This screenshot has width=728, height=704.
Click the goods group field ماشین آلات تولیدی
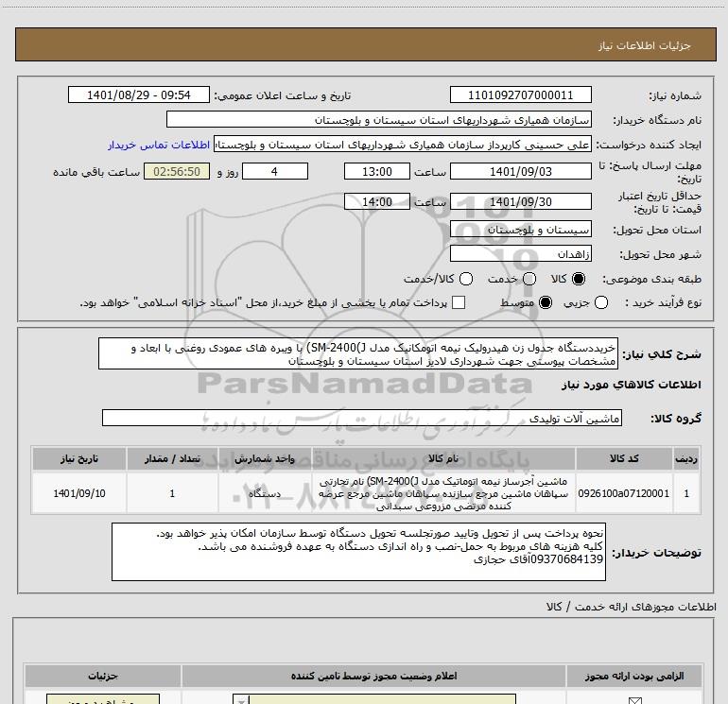pyautogui.click(x=362, y=418)
